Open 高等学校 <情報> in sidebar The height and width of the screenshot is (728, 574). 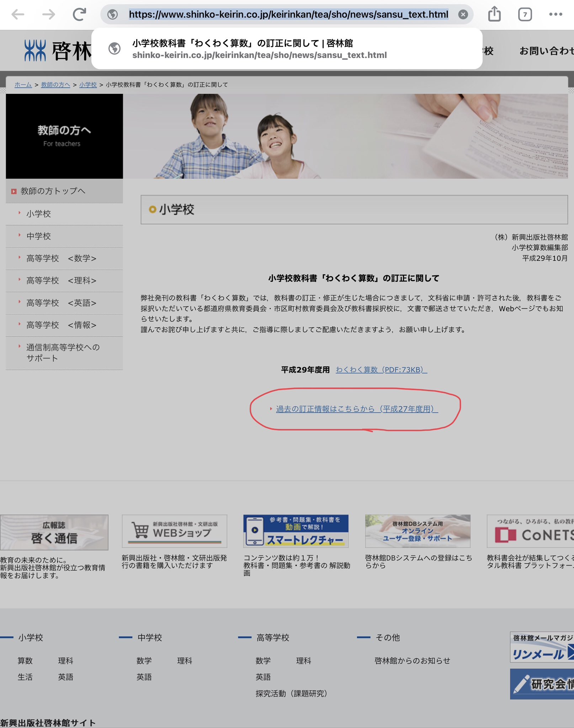[64, 325]
